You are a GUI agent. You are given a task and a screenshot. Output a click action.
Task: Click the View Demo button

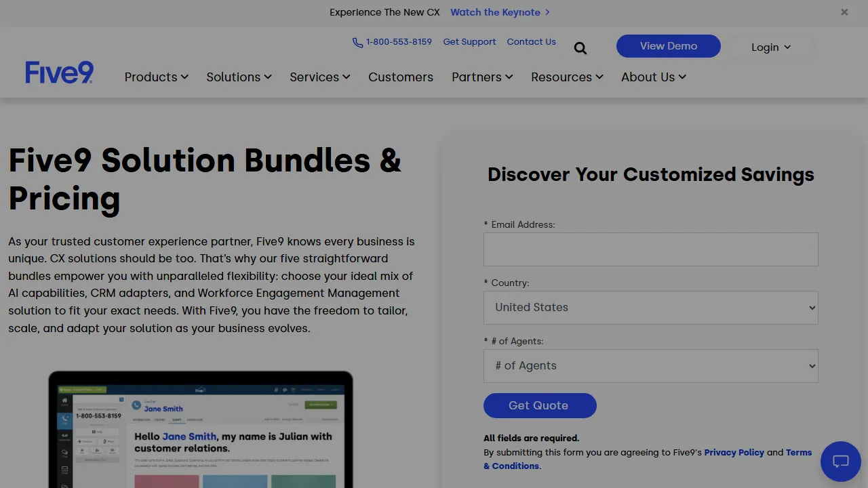pyautogui.click(x=669, y=46)
